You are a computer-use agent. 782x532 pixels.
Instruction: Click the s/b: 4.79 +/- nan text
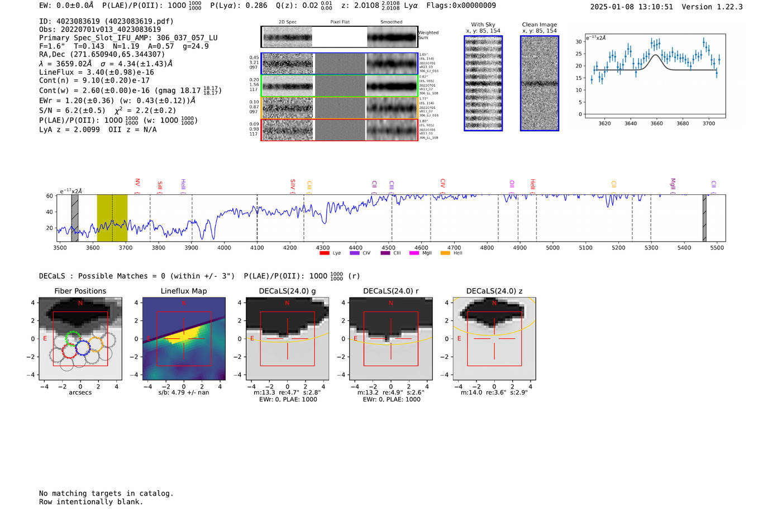[x=184, y=392]
